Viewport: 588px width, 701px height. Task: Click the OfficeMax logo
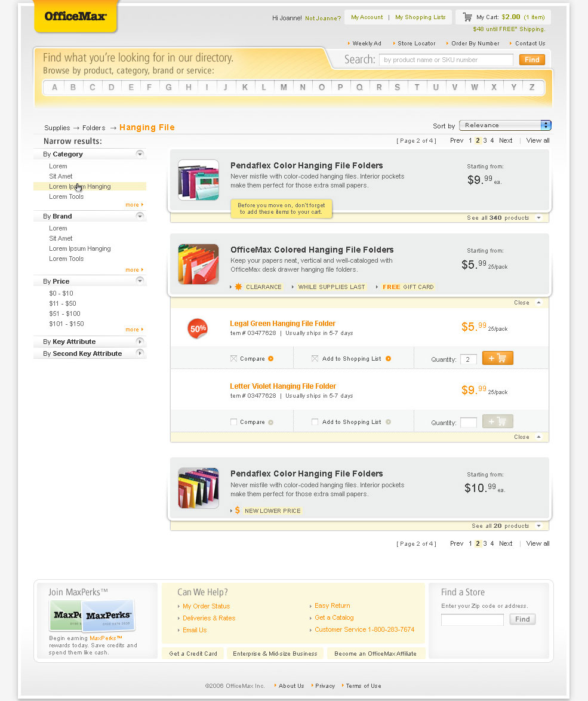tap(75, 16)
